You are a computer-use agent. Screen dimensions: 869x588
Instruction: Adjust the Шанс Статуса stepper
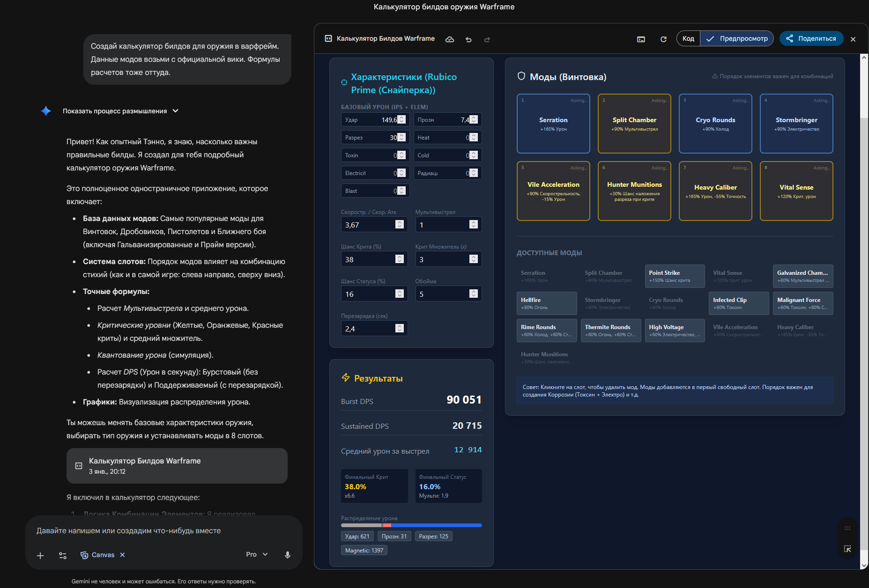[400, 294]
